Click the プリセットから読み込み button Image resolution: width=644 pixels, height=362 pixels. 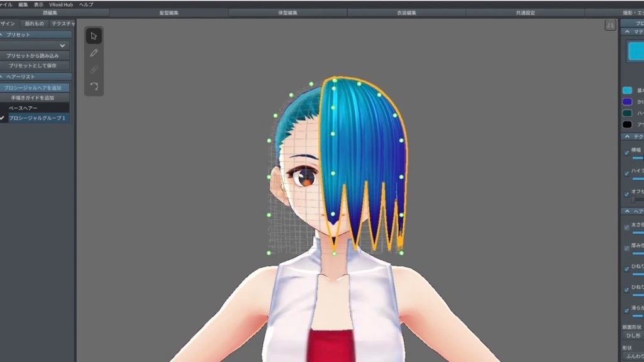(35, 56)
